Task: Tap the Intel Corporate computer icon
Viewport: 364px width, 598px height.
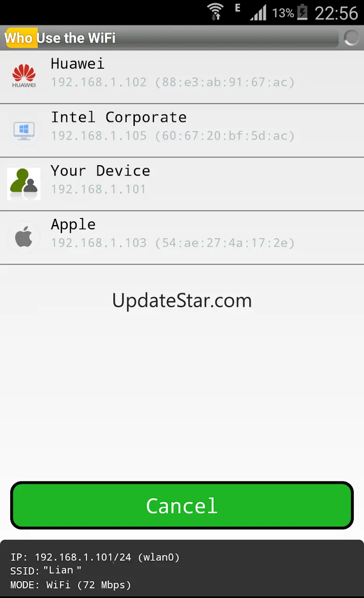Action: (24, 130)
